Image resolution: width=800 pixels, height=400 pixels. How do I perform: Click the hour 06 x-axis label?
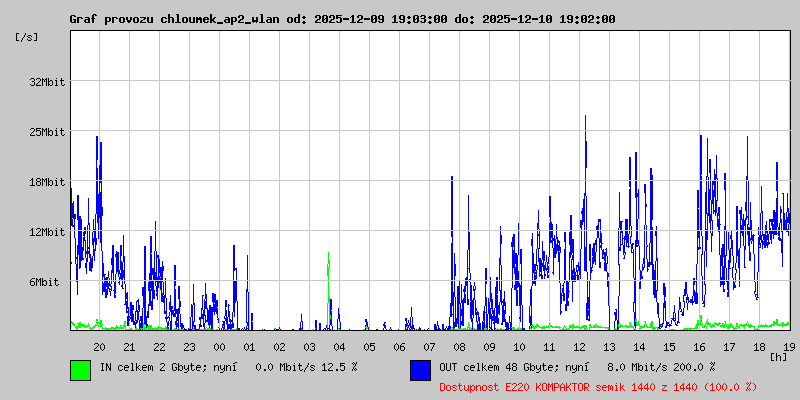coord(399,347)
